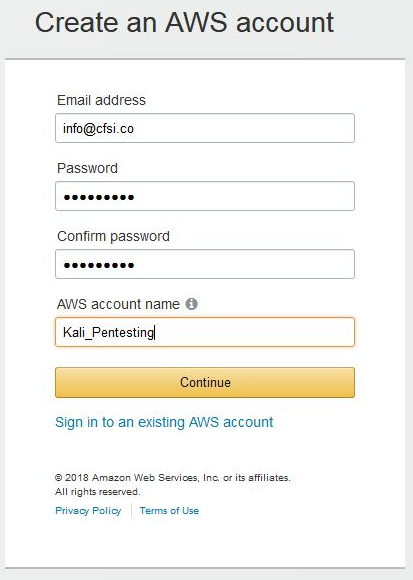Click the AWS account name text field
This screenshot has height=580, width=413.
pyautogui.click(x=205, y=332)
